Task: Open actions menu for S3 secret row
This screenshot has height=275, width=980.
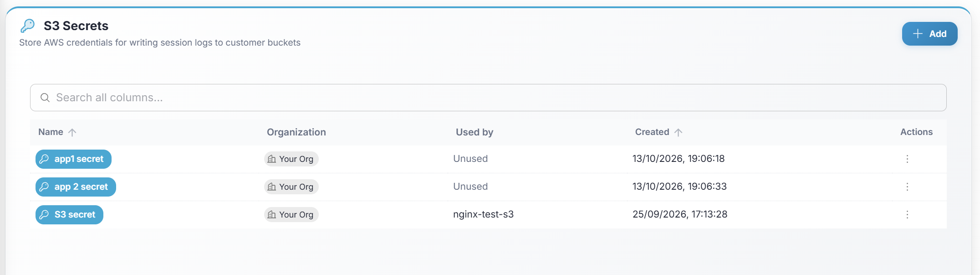Action: coord(907,214)
